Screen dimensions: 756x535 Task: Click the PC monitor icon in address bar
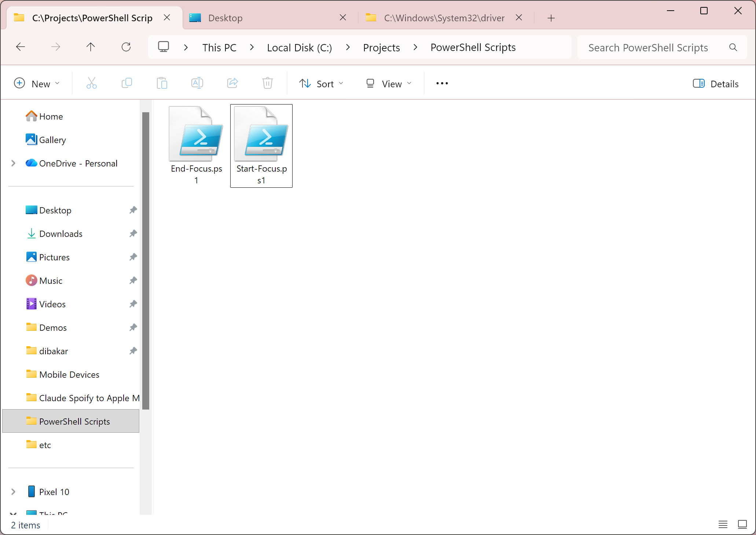[164, 47]
